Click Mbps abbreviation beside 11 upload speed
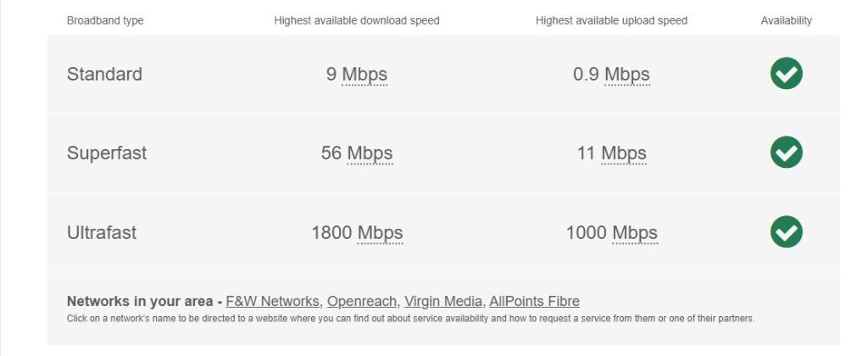Image resolution: width=868 pixels, height=356 pixels. click(624, 153)
